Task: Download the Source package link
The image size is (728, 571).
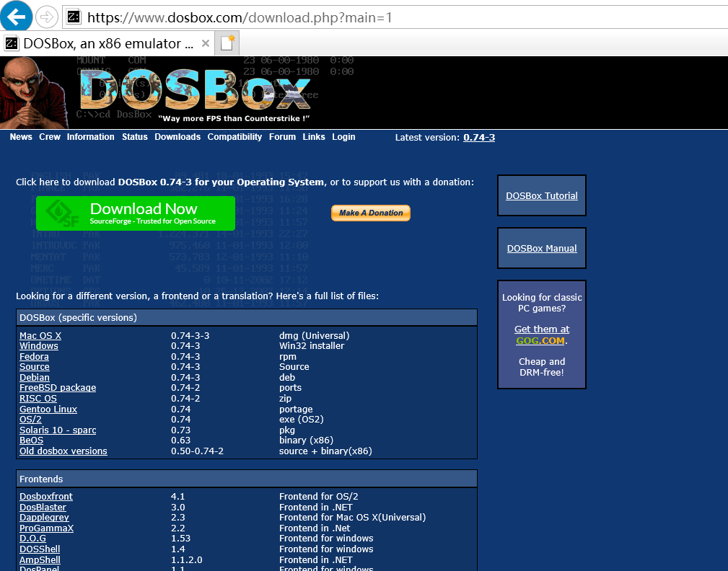Action: point(35,366)
